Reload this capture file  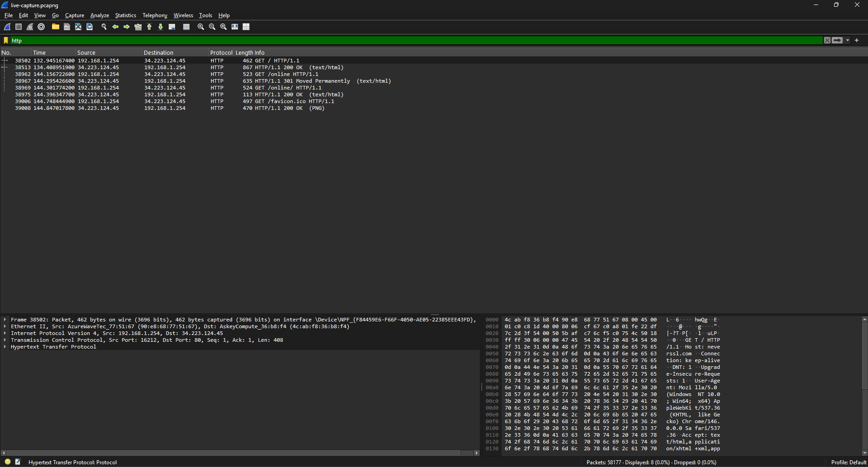[89, 27]
